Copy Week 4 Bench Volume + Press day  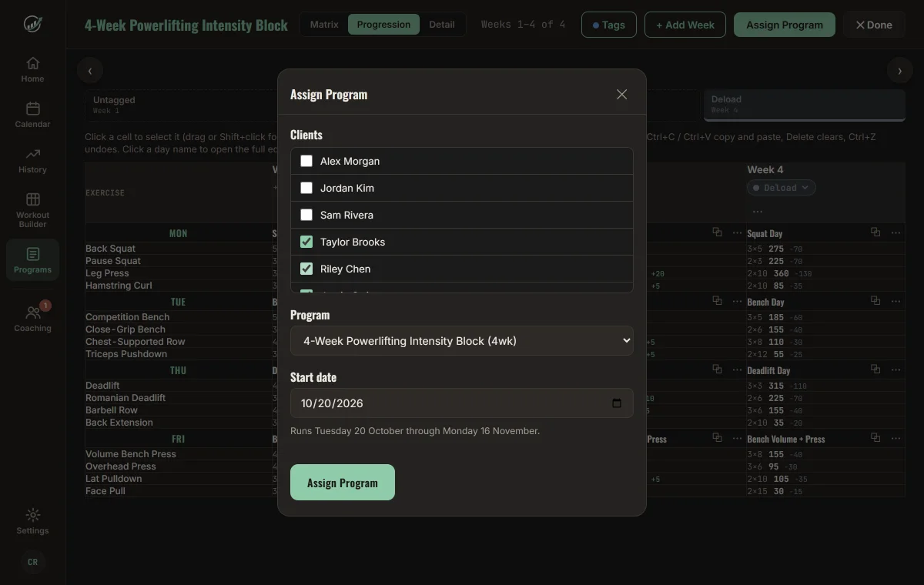point(875,438)
